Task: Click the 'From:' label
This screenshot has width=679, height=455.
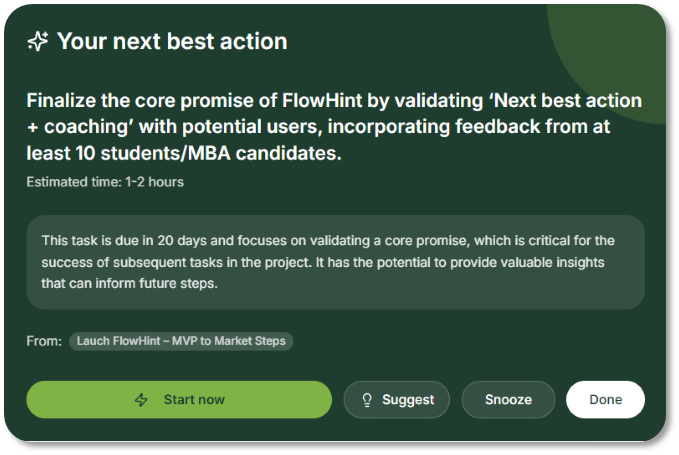Action: pos(44,341)
